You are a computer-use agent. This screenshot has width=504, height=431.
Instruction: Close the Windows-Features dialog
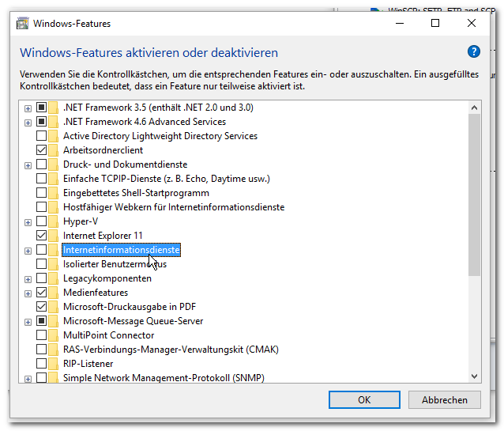[x=471, y=23]
